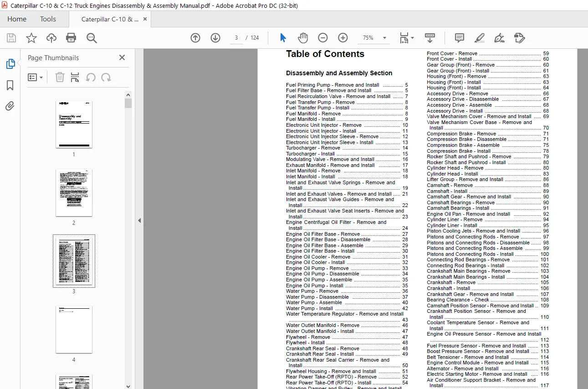Click the 'Bearing Clearance - Check' entry
The image size is (588, 389).
coord(488,300)
